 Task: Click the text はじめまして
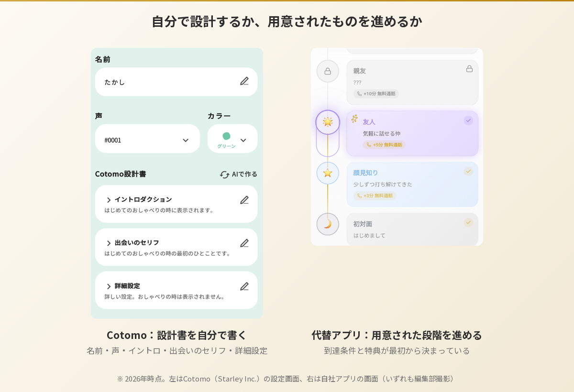pos(369,235)
